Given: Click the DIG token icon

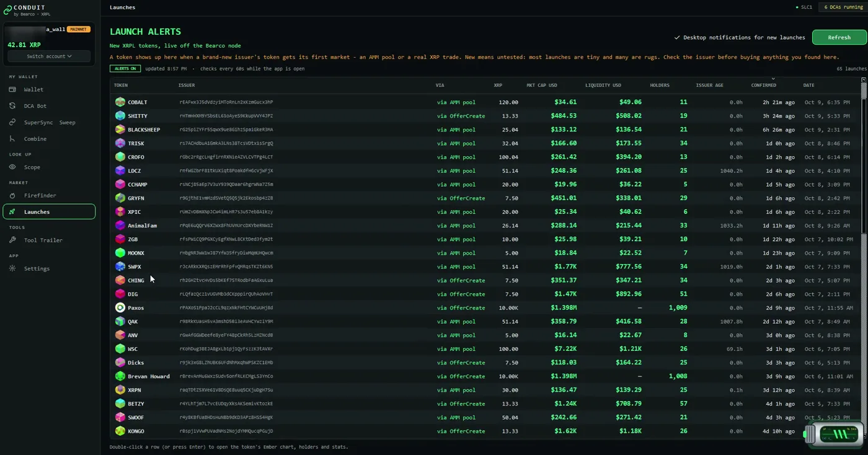Looking at the screenshot, I should click(x=120, y=294).
